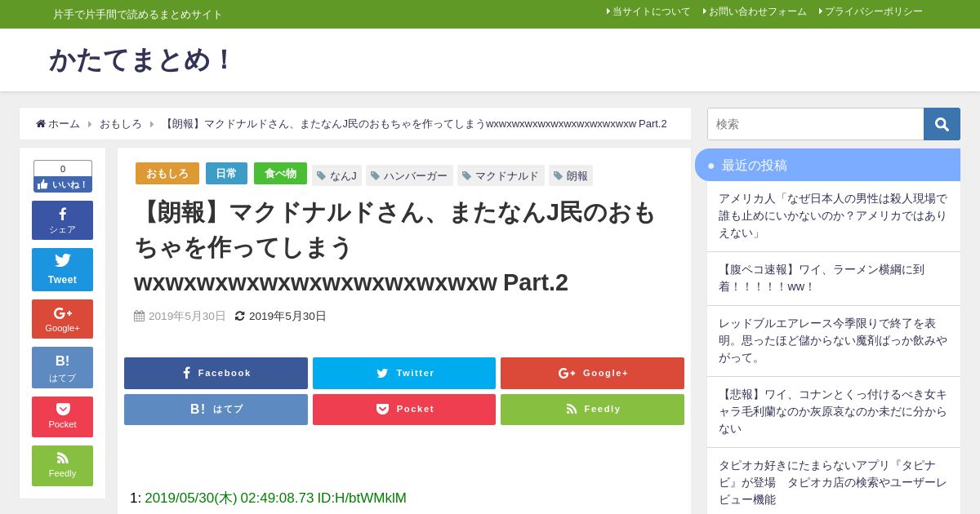Click the article headline 【朗報】マクドナルドさん
This screenshot has height=514, width=980.
coord(397,247)
